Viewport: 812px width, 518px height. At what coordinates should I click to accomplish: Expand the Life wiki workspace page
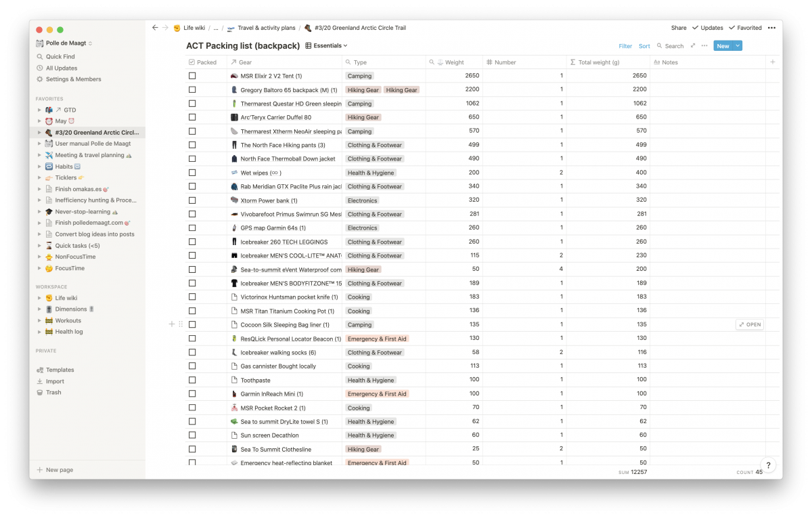39,298
